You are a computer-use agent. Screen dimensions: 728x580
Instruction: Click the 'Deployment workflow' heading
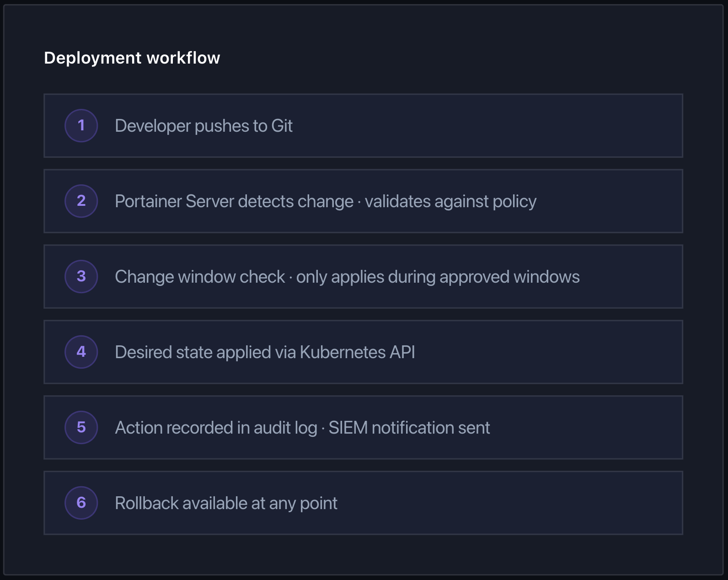tap(132, 58)
